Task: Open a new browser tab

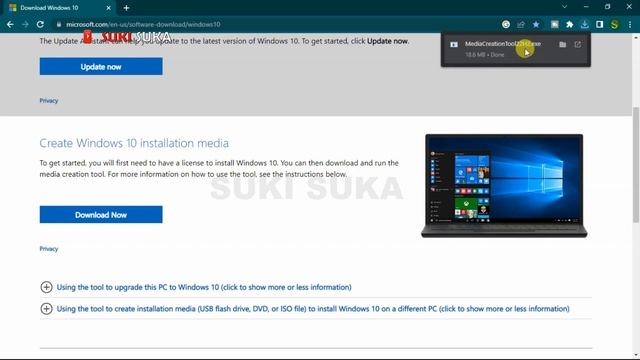Action: (126, 8)
